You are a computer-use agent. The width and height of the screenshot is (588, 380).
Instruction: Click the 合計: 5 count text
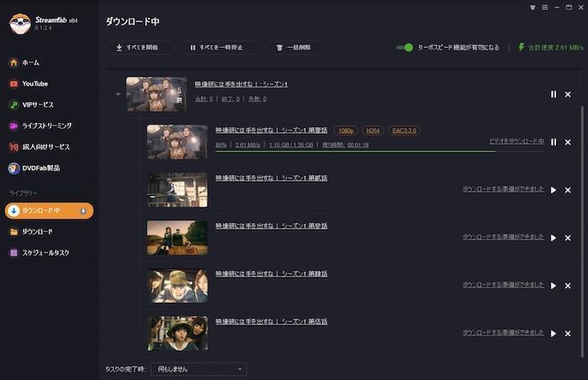(204, 99)
